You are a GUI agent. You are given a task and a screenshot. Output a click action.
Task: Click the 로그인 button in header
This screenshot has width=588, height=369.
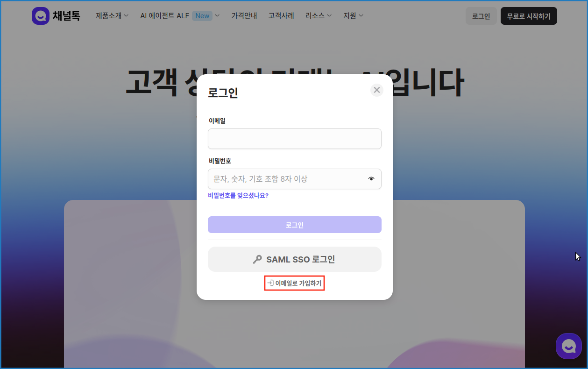tap(481, 16)
